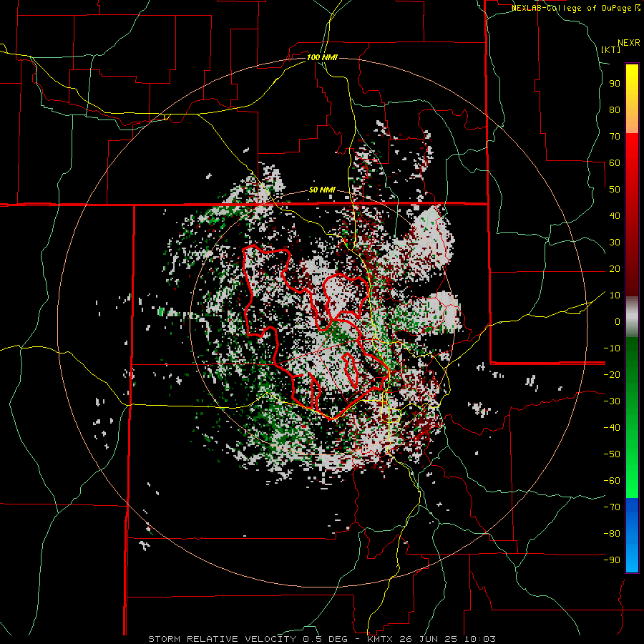Click the 100 NMI range ring label
This screenshot has height=644, width=644.
(x=322, y=57)
